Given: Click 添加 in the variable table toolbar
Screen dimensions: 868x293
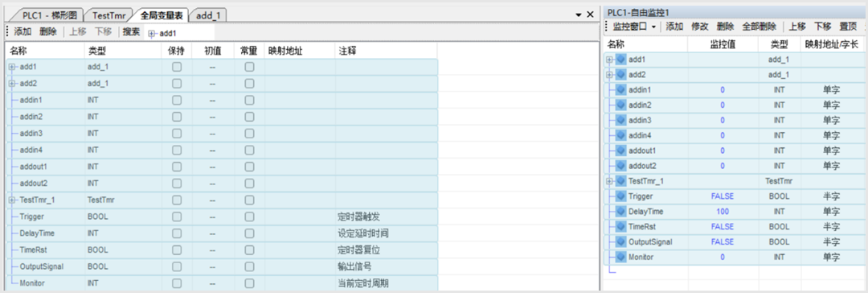Looking at the screenshot, I should [23, 32].
